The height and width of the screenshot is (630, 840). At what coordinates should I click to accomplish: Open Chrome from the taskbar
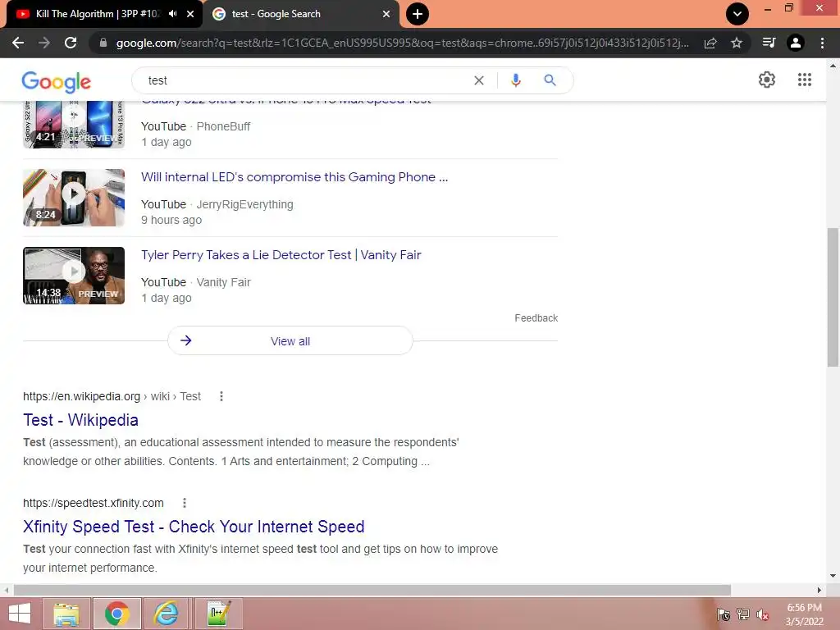pos(116,614)
